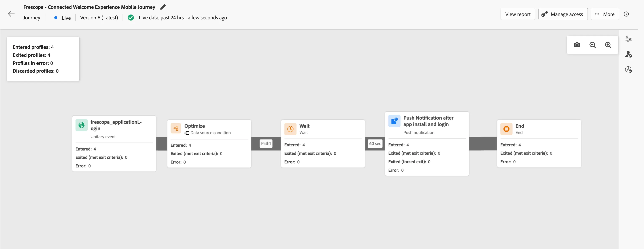Select the Optimize node icon
Image resolution: width=644 pixels, height=249 pixels.
(x=176, y=129)
